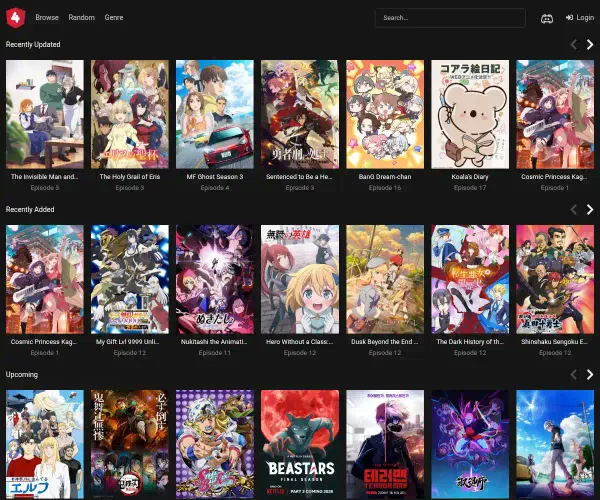Open My Gift Lvl 9999 poster

coord(130,279)
